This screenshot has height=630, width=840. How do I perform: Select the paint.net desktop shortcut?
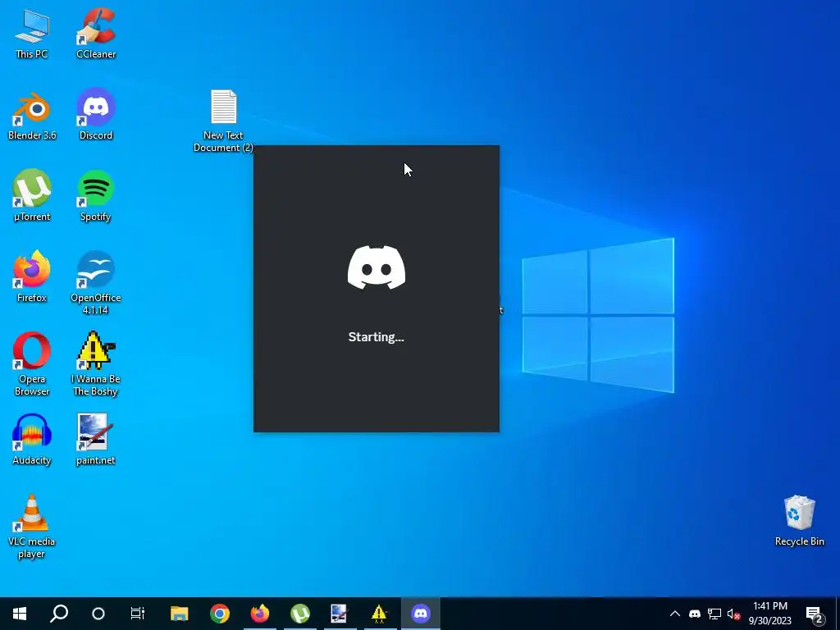[x=96, y=440]
